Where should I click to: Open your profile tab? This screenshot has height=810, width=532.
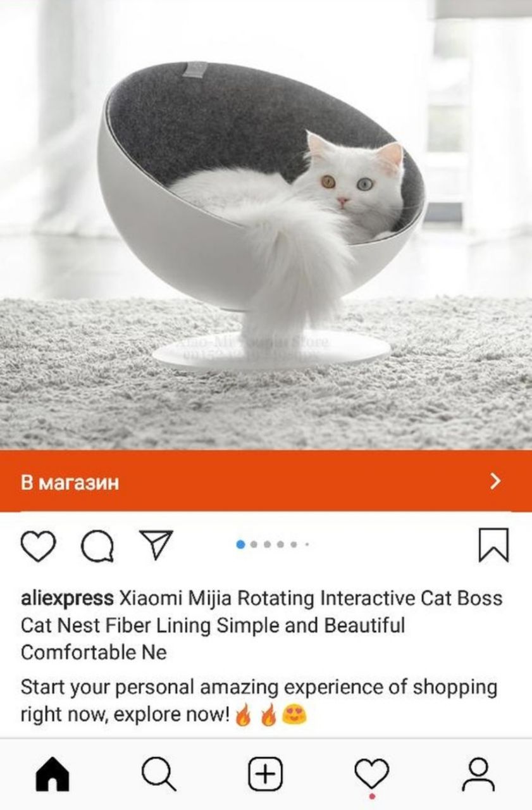[x=478, y=775]
